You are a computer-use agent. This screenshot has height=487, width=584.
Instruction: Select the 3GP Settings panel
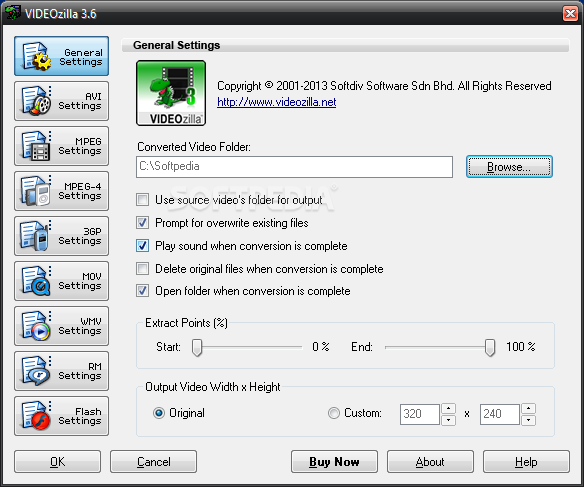(61, 236)
